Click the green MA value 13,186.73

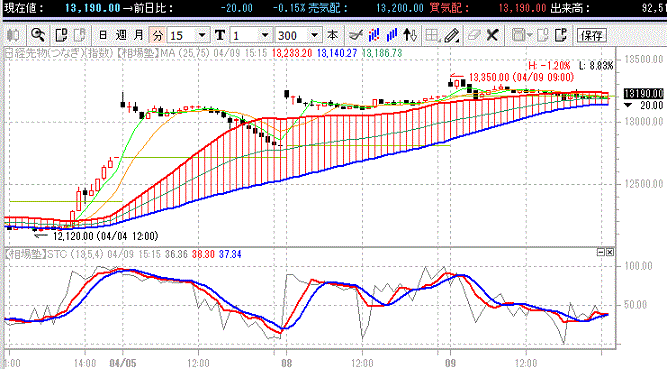(x=382, y=53)
